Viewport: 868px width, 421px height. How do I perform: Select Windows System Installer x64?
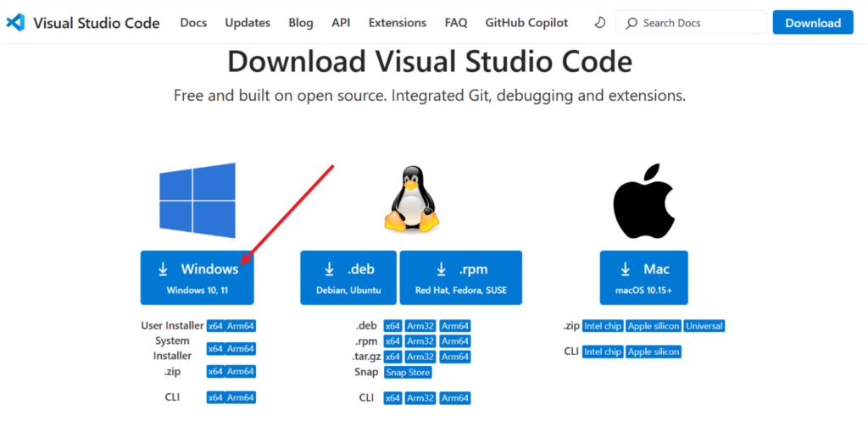pyautogui.click(x=215, y=348)
